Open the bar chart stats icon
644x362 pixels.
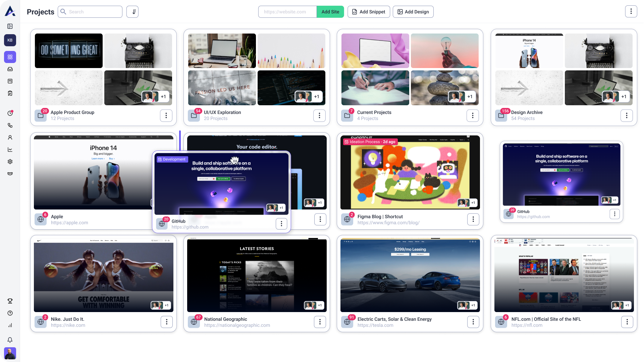pos(10,325)
